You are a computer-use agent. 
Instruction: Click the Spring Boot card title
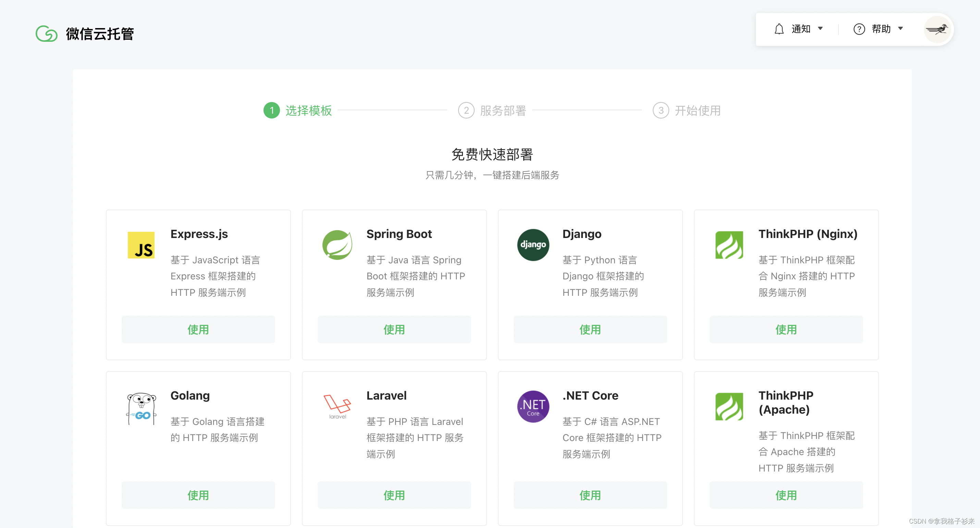399,234
